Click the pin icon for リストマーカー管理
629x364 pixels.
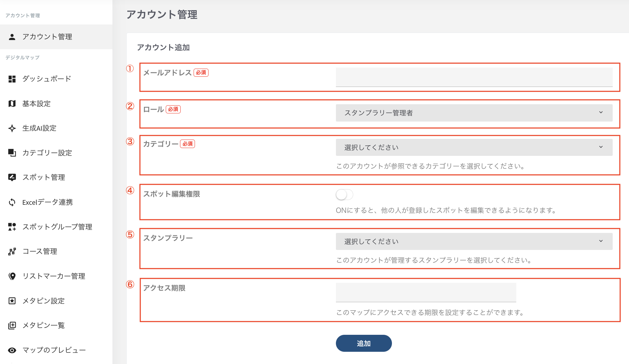click(12, 276)
